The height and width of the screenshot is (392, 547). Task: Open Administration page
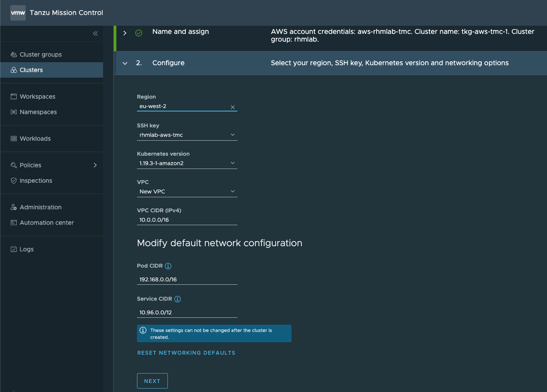click(52, 207)
